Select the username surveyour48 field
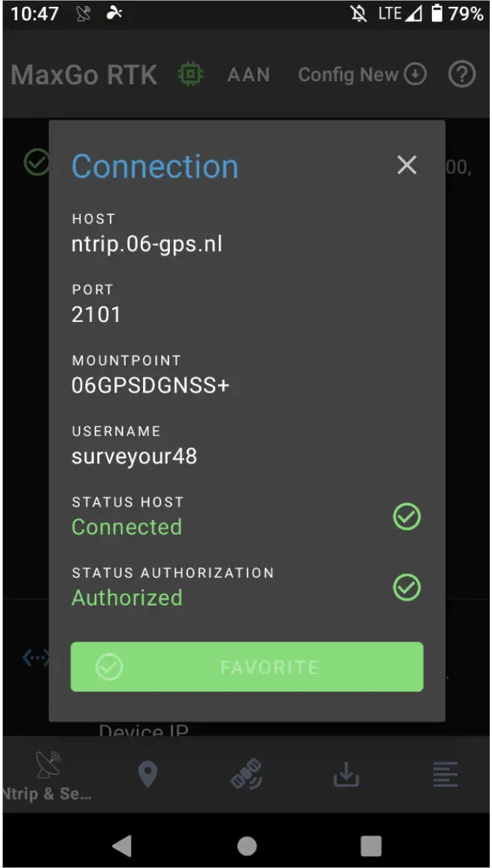Viewport: 492px width, 868px height. [134, 456]
